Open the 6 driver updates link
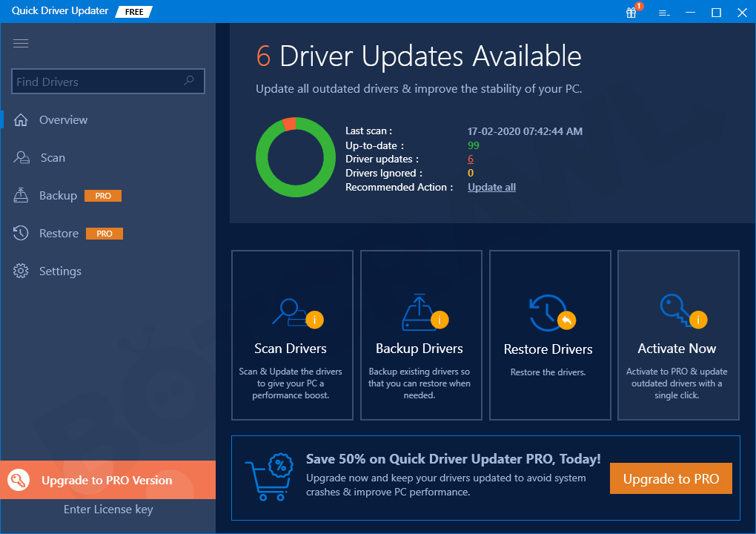 click(x=470, y=159)
